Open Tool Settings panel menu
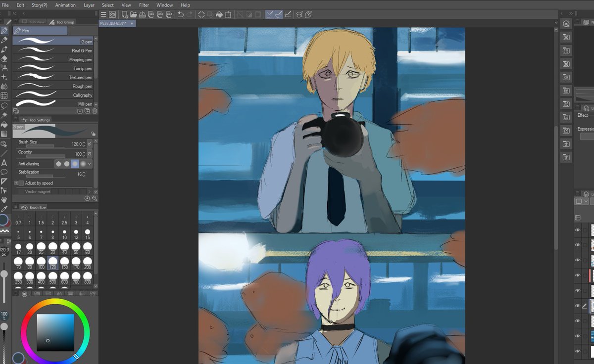The image size is (594, 364). click(x=16, y=120)
